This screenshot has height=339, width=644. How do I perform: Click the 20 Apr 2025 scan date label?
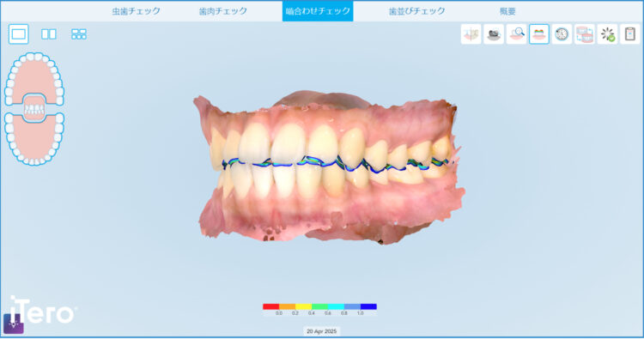point(322,331)
